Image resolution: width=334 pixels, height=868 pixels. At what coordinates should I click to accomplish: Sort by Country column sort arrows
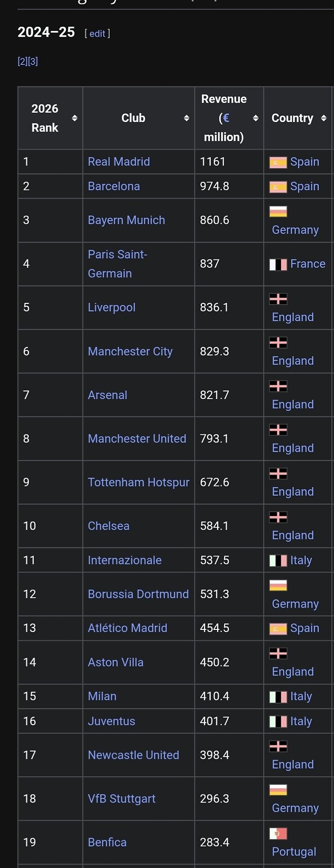point(324,118)
